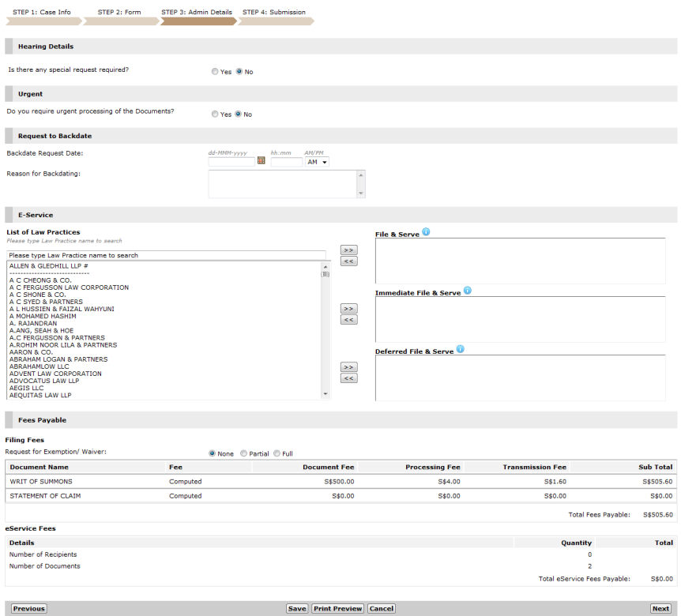Image resolution: width=681 pixels, height=616 pixels.
Task: Click the Reason for Backdating scroll down arrow
Action: pos(361,193)
